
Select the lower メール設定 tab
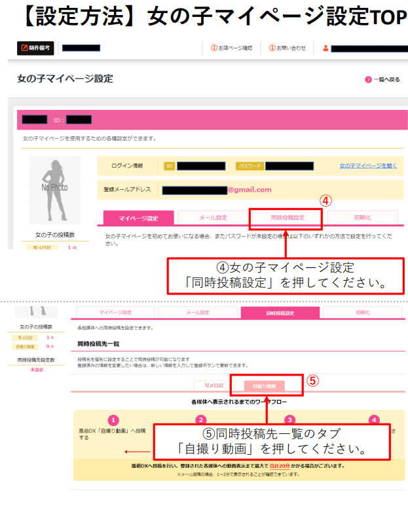click(198, 312)
